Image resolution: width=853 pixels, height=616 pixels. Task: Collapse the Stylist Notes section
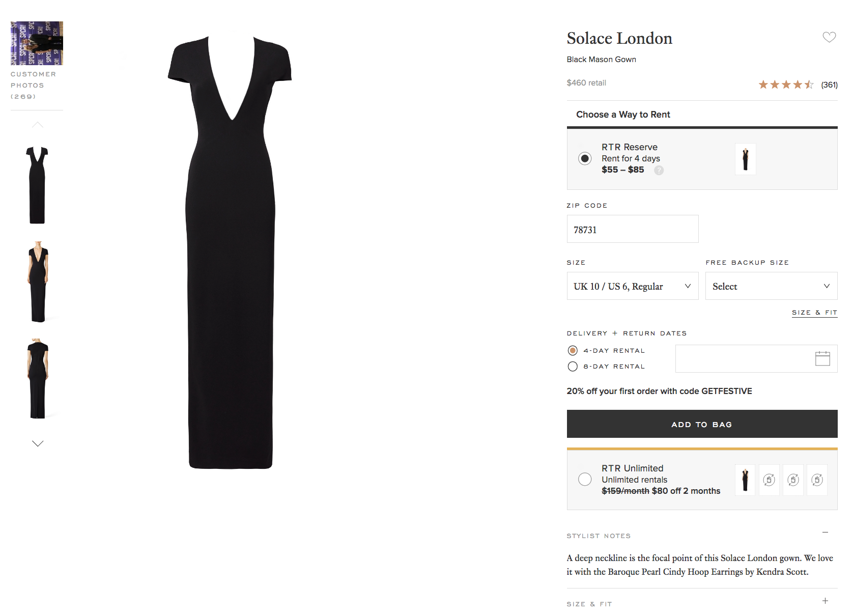825,533
